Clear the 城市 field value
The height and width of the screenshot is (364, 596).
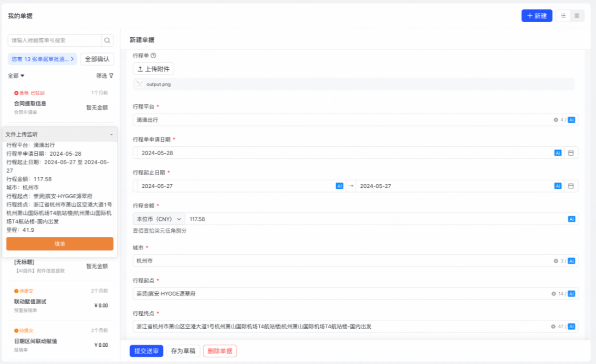tap(556, 261)
